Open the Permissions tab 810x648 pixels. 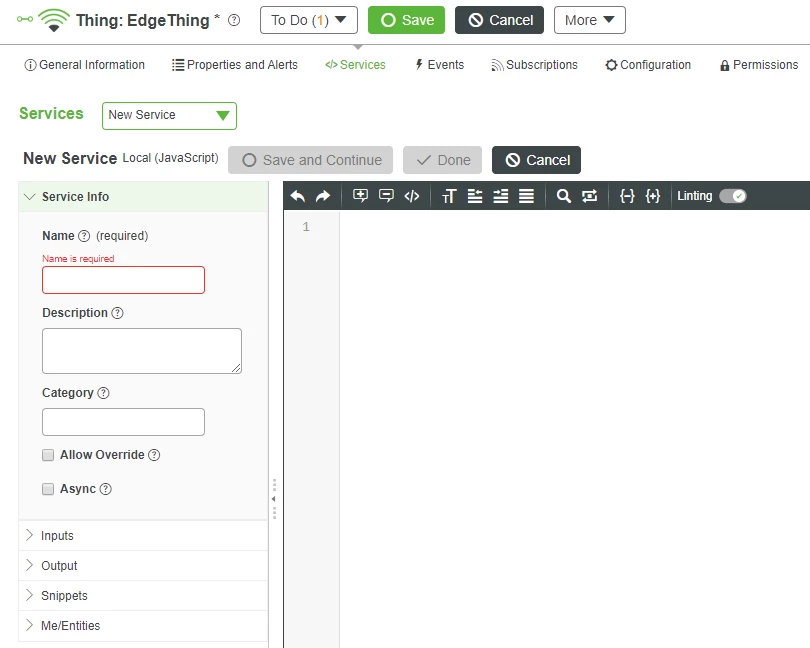[x=759, y=65]
